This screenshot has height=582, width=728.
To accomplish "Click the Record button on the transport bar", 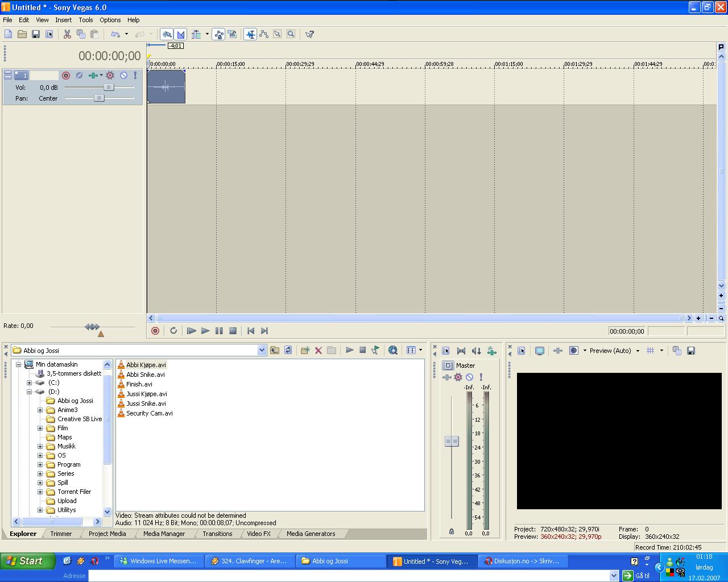I will pyautogui.click(x=155, y=331).
